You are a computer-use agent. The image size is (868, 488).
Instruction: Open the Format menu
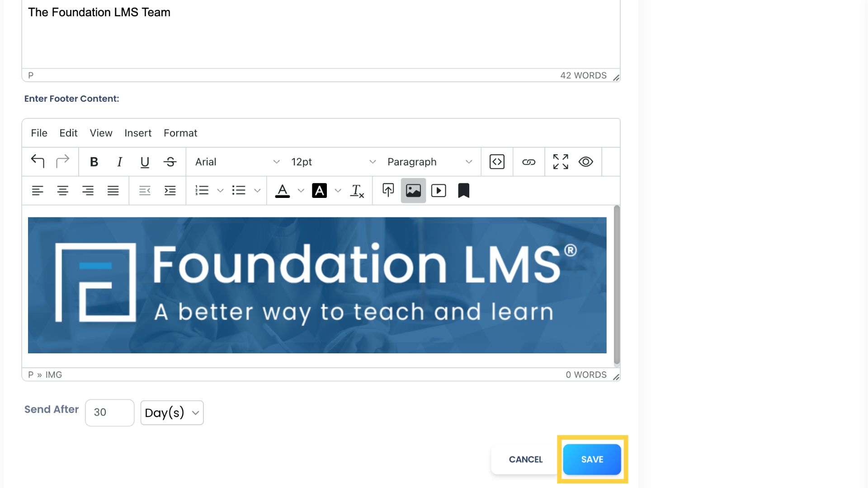coord(181,132)
